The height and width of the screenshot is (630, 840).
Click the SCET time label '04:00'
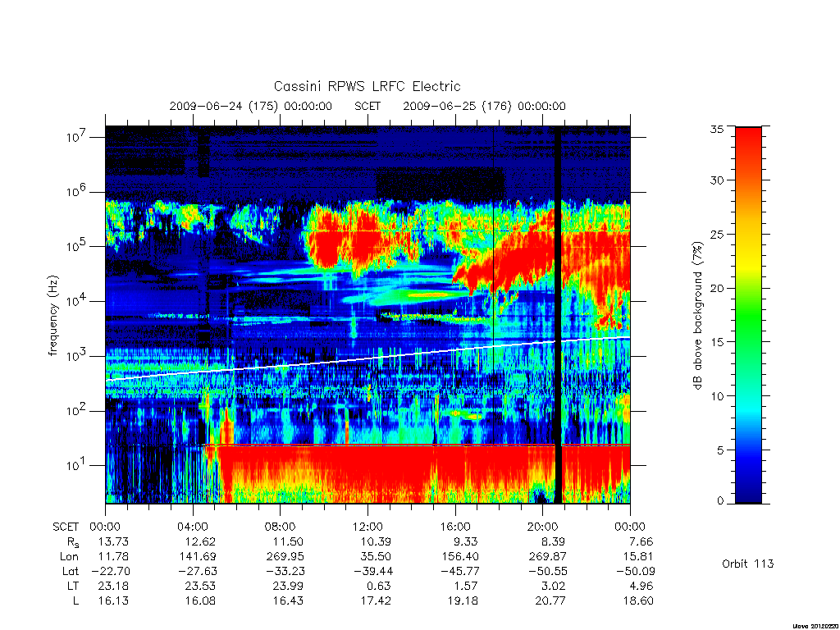pos(193,527)
